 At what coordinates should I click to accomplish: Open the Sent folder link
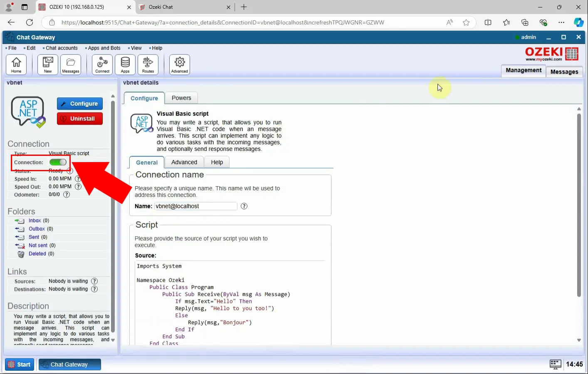[x=34, y=237]
